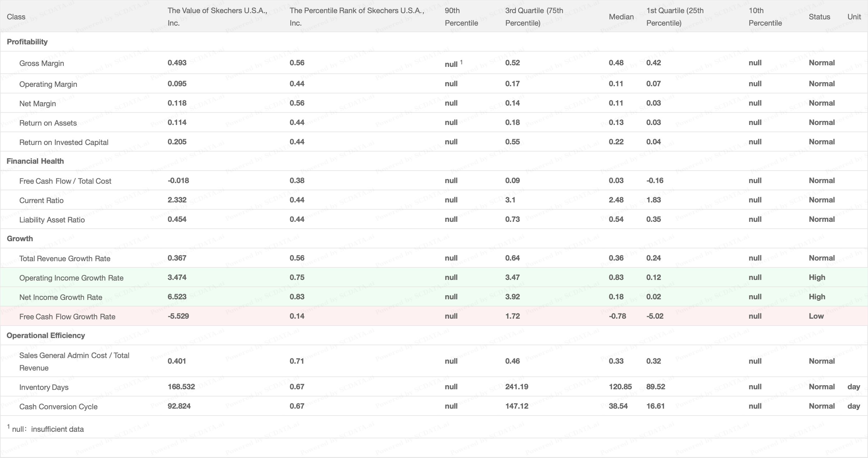Click the revenue growth value 0.367

(177, 258)
